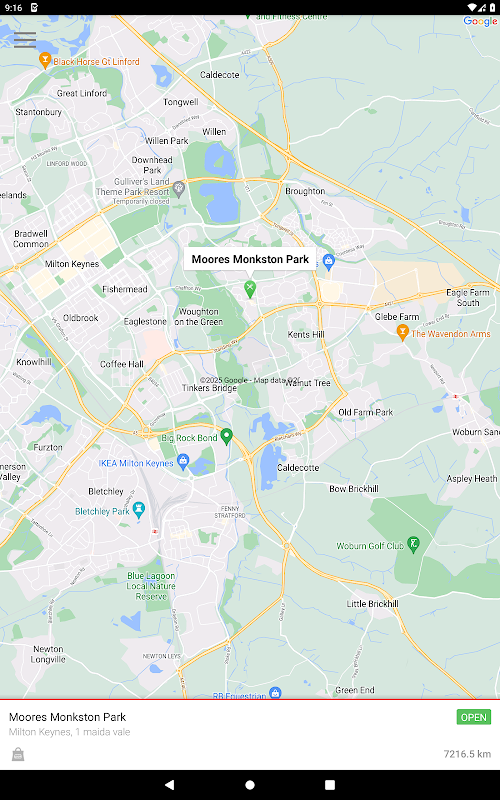Tap the Android back navigation button
The image size is (500, 800).
click(169, 784)
